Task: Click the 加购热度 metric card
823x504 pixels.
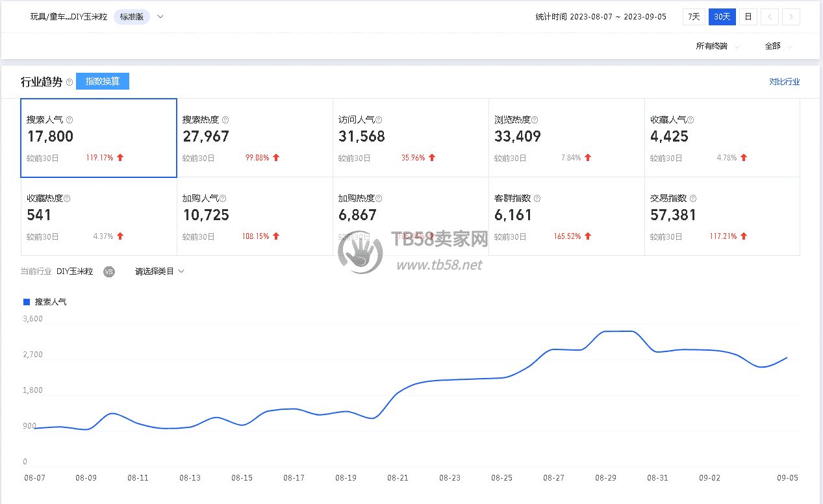Action: click(x=411, y=216)
